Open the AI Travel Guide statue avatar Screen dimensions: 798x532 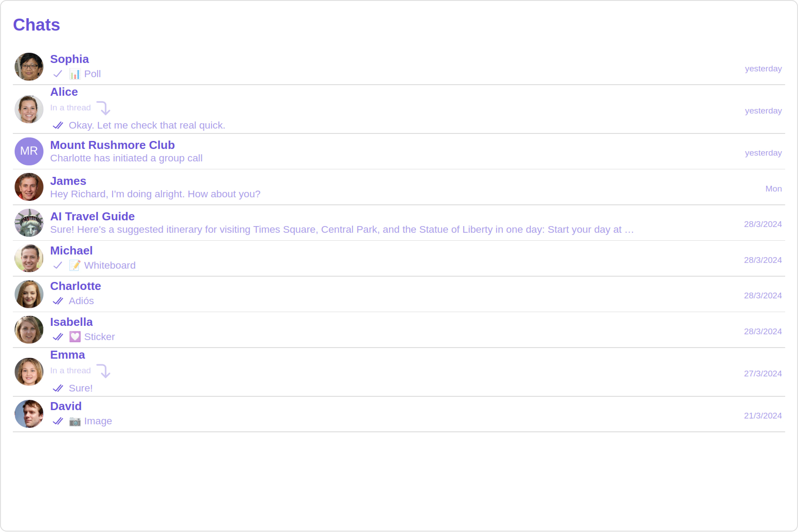29,223
